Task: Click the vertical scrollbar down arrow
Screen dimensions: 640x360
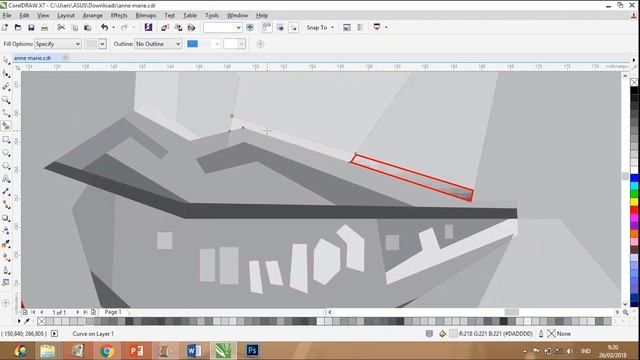Action: pyautogui.click(x=625, y=304)
